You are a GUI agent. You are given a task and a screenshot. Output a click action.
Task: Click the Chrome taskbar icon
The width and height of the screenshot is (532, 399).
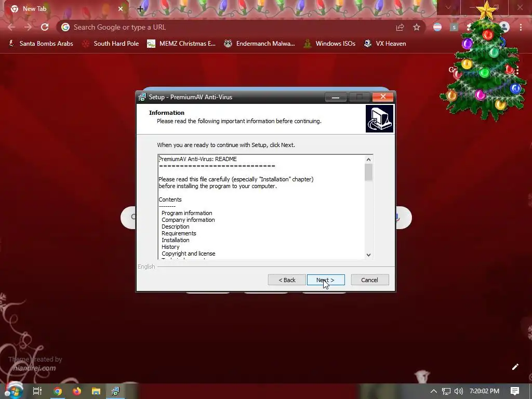point(58,391)
